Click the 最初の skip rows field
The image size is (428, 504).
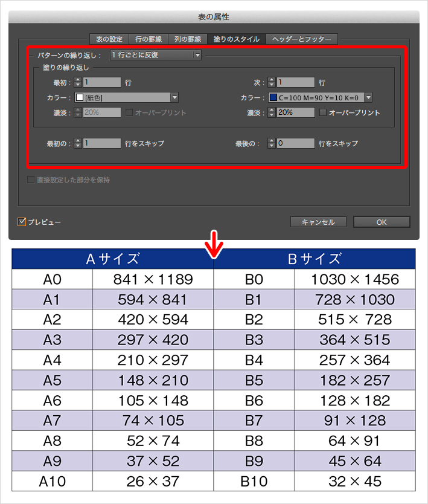click(x=102, y=143)
